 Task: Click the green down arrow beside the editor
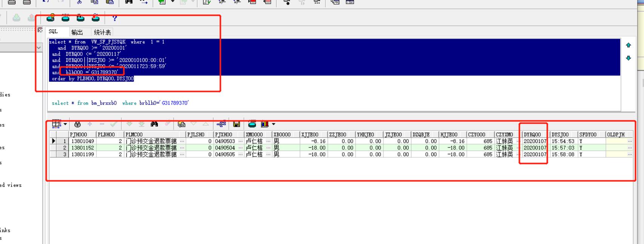pos(629,58)
